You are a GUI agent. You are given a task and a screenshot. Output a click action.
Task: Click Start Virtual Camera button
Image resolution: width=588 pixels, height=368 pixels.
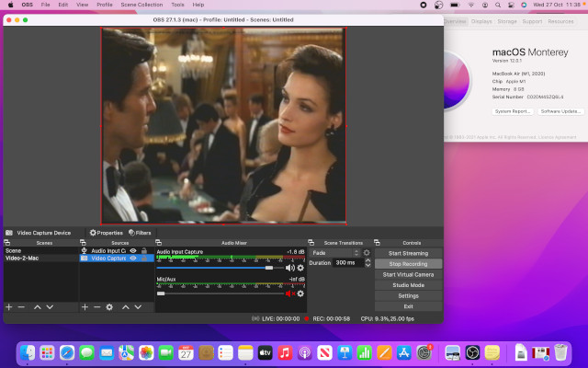click(x=408, y=274)
